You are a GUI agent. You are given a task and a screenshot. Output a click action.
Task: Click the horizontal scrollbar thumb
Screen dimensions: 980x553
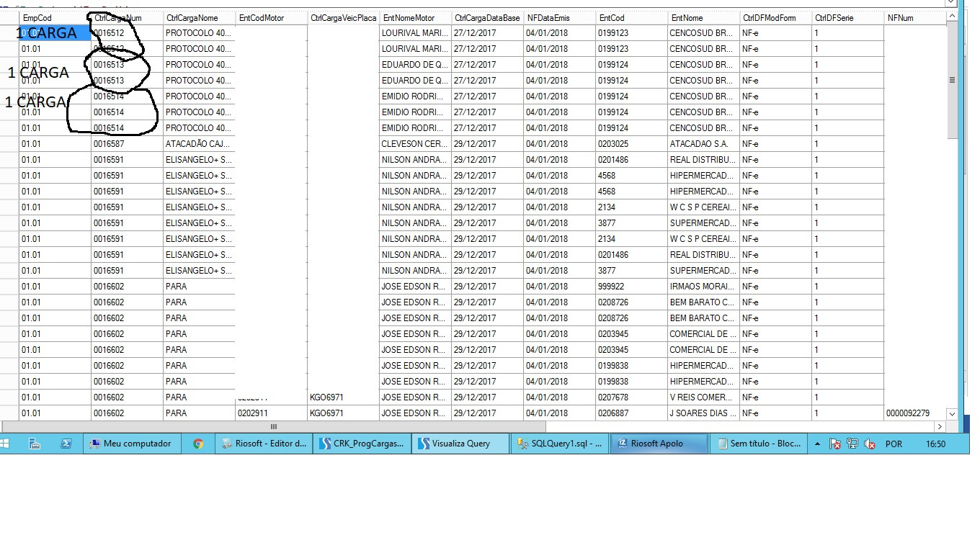273,427
